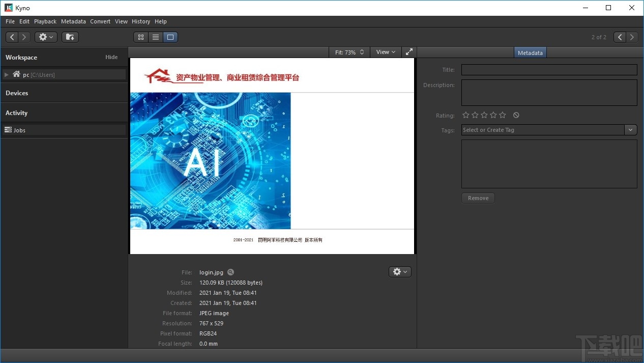Open the Convert menu

[x=100, y=21]
